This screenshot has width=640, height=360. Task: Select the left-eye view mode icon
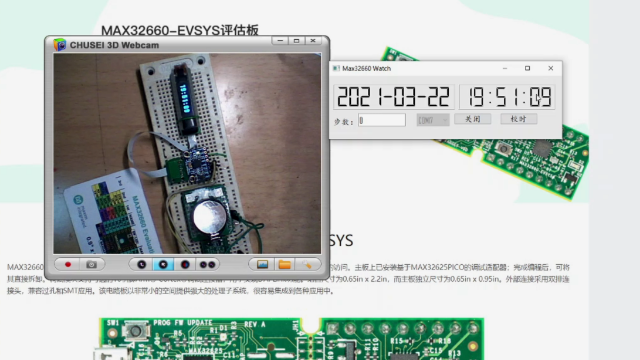(x=141, y=264)
